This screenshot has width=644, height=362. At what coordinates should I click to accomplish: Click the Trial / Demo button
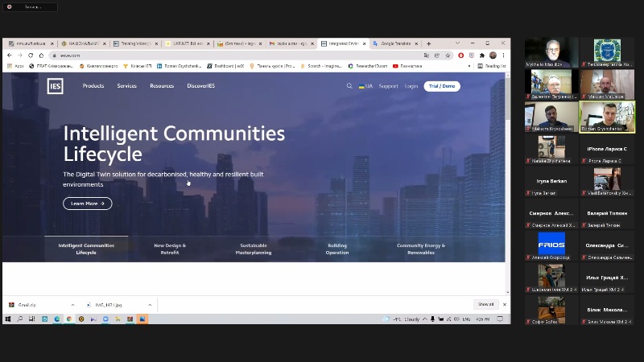(442, 86)
